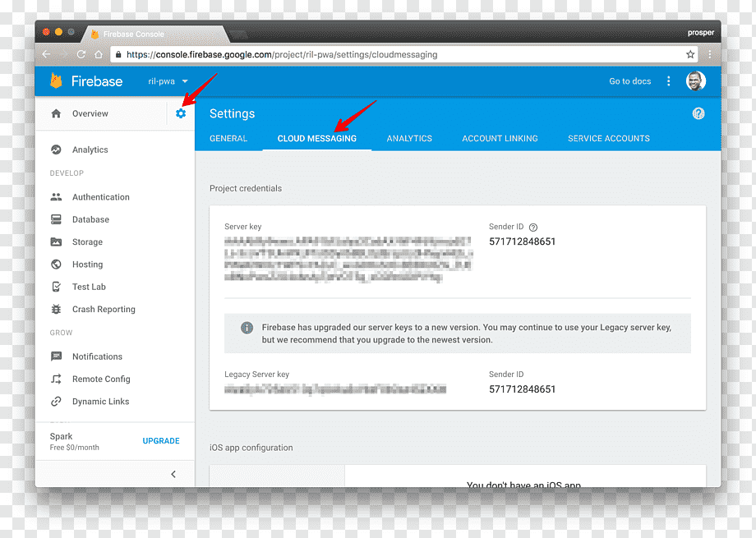Click the Storage image icon
The width and height of the screenshot is (756, 538).
(x=57, y=242)
